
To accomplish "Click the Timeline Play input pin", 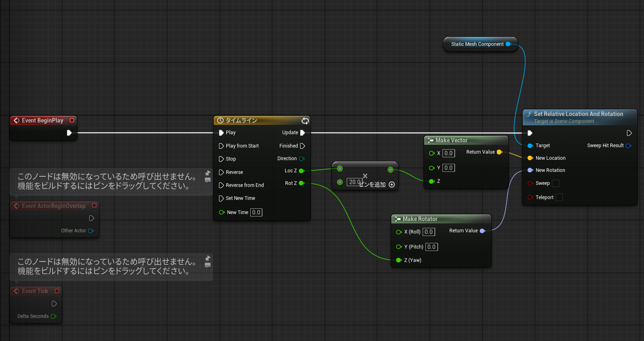I will tap(221, 133).
